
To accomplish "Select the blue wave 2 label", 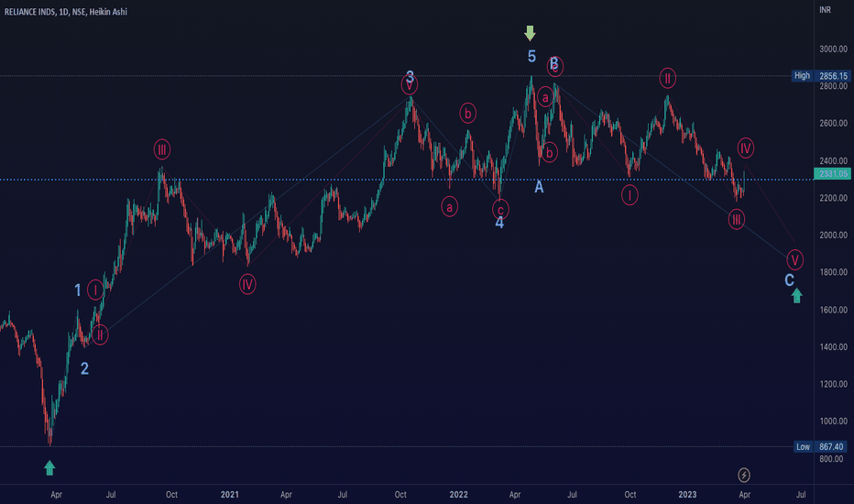I will click(x=84, y=369).
